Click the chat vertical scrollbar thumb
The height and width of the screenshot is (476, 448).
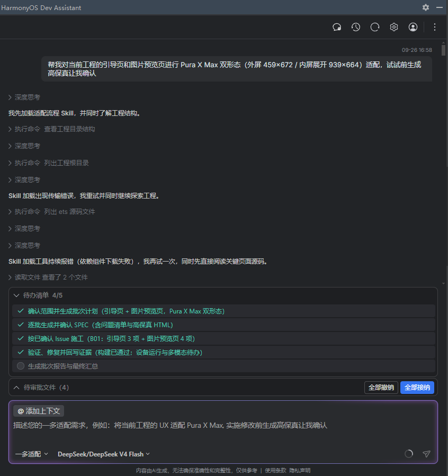(443, 50)
